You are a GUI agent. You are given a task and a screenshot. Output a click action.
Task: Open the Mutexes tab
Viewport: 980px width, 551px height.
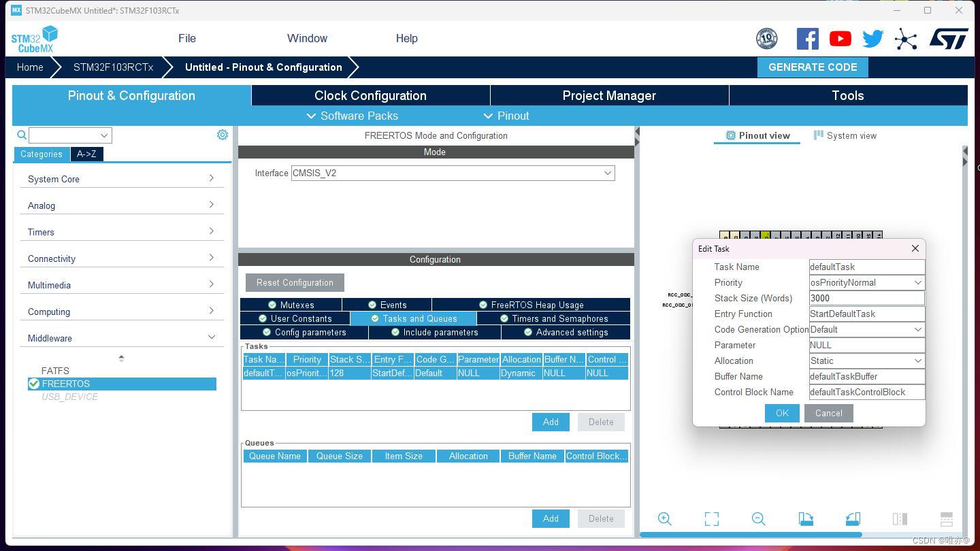(x=291, y=305)
